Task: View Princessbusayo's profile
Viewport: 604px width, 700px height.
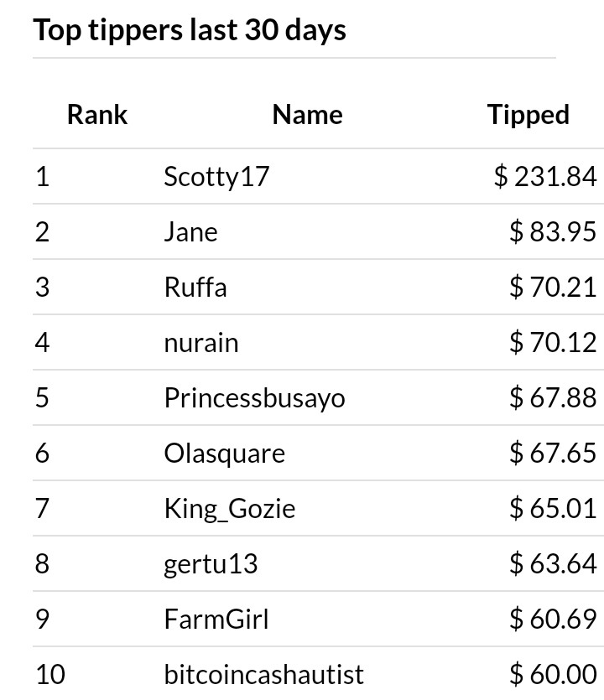Action: pyautogui.click(x=255, y=398)
